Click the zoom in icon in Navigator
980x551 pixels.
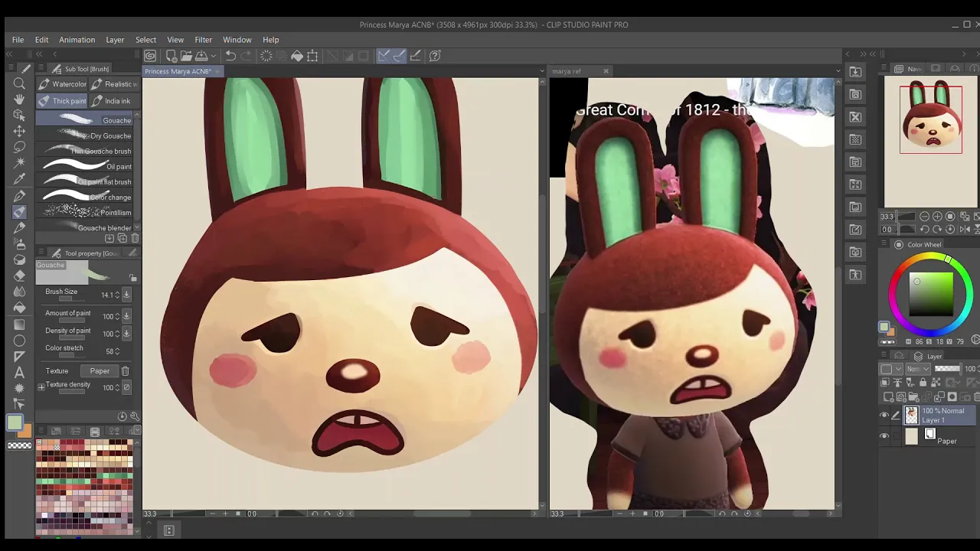click(938, 217)
